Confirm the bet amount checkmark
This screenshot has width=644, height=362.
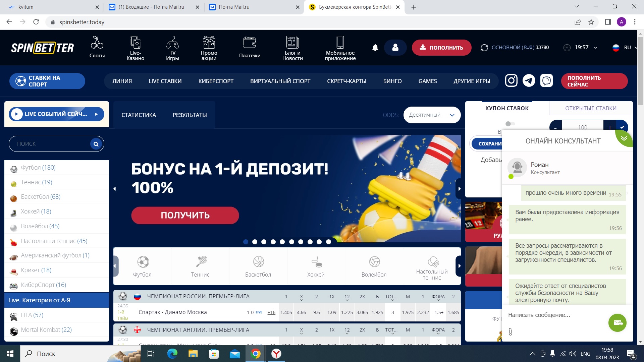(x=622, y=127)
